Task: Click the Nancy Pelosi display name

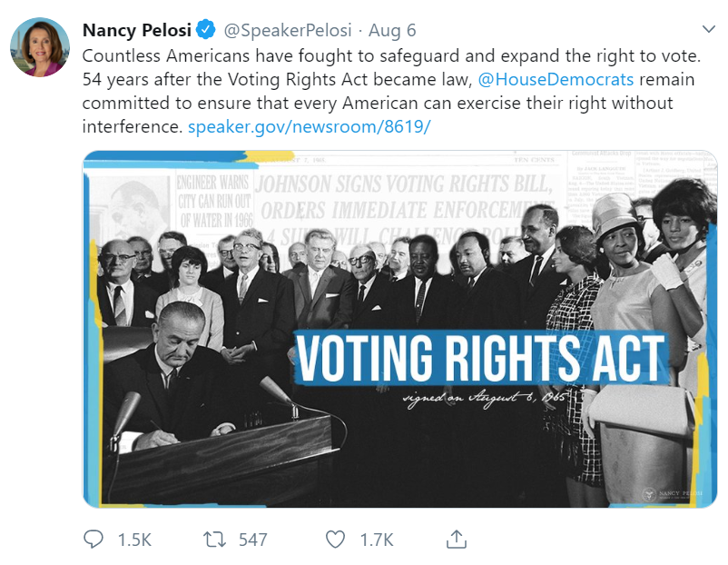Action: pyautogui.click(x=137, y=30)
